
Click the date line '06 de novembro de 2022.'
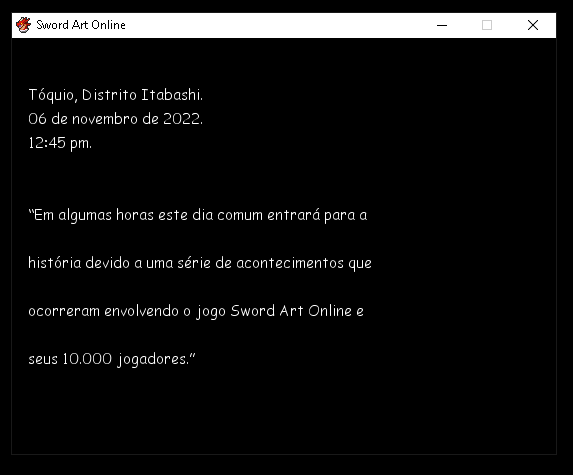[x=115, y=119]
